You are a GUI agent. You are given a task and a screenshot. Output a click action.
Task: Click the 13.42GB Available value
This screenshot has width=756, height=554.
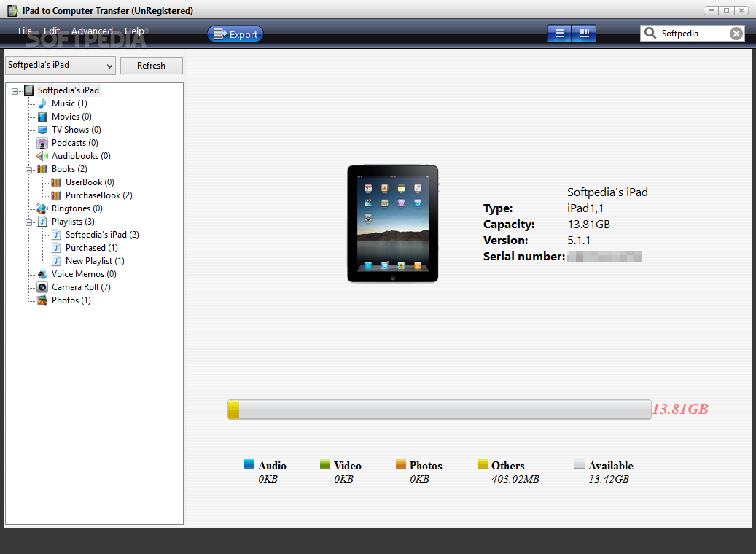click(609, 479)
